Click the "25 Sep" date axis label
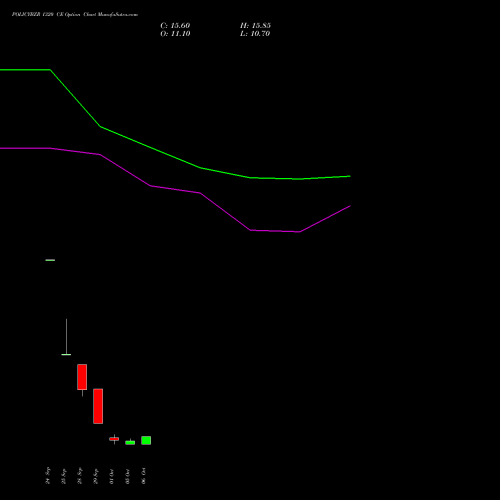Screen dimensions: 500x500 pos(64,476)
